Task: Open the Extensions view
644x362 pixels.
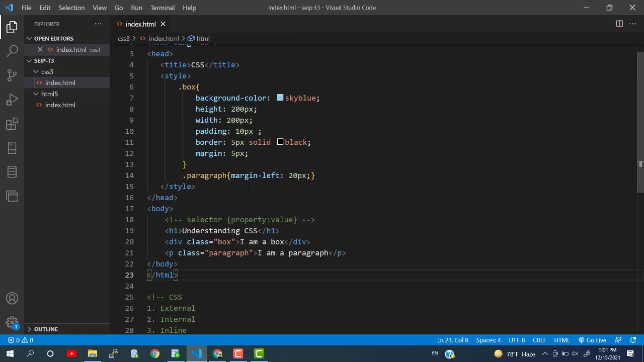Action: [12, 124]
